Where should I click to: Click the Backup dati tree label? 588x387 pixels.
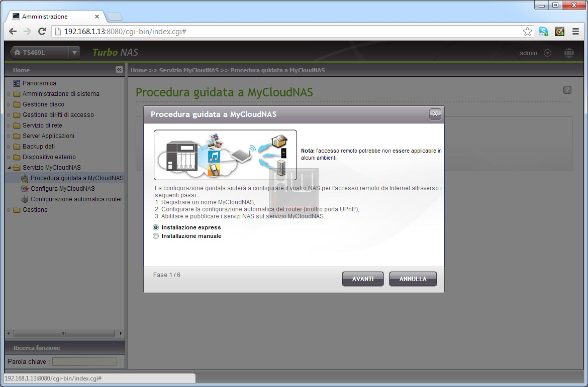click(x=39, y=147)
